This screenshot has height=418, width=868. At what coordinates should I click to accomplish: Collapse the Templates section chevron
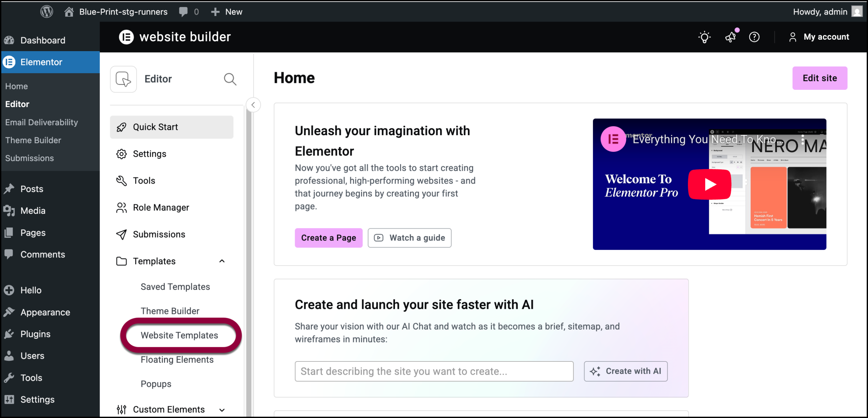222,261
